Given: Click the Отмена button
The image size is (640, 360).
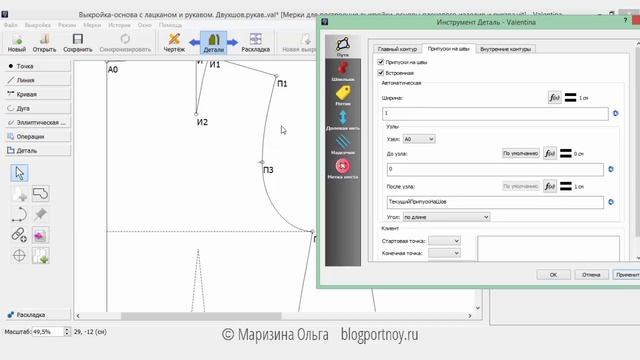Looking at the screenshot, I should pos(591,275).
